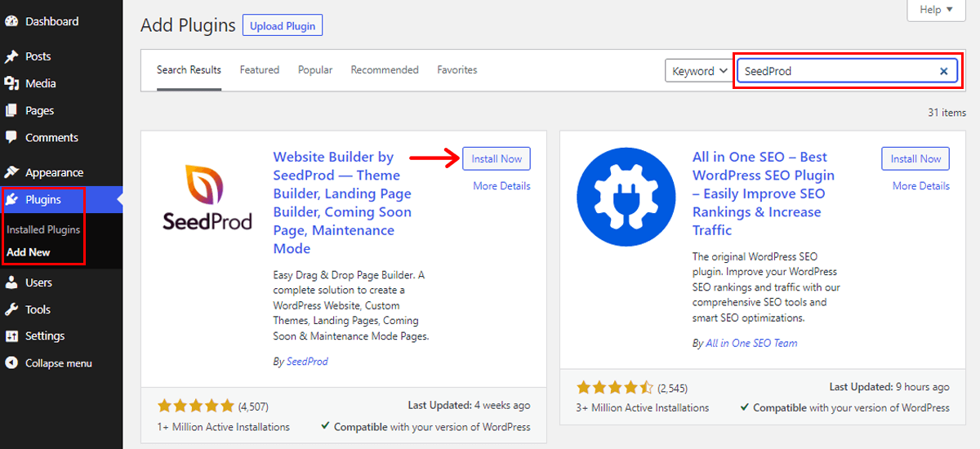Open the Appearance menu label
Screen dimensions: 980x449
tap(54, 172)
